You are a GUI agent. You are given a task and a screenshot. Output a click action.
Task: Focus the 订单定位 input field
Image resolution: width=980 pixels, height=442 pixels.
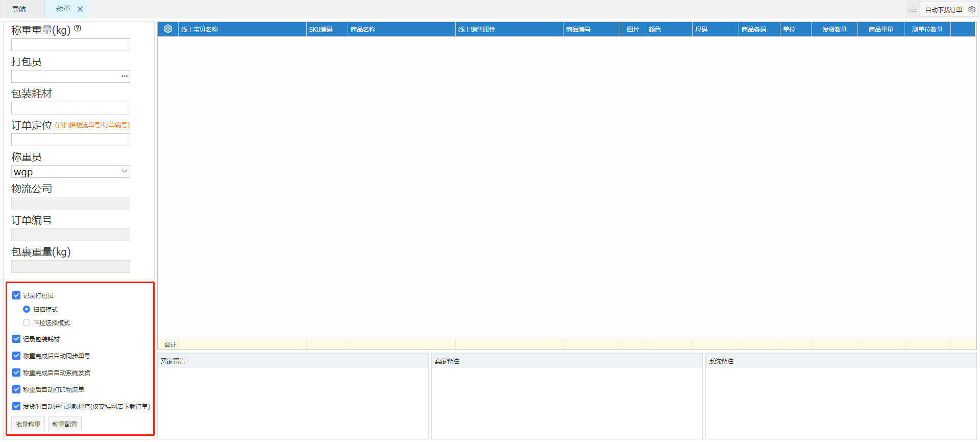[70, 140]
